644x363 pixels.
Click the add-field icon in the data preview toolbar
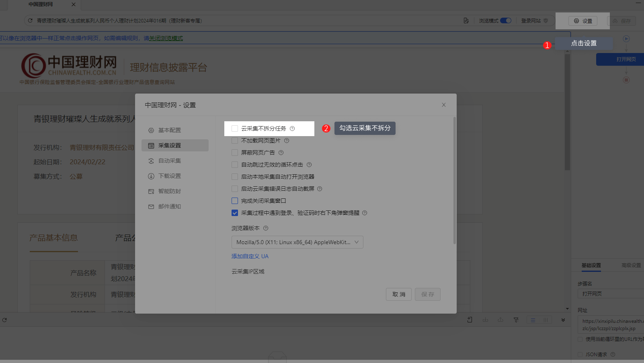pyautogui.click(x=470, y=320)
